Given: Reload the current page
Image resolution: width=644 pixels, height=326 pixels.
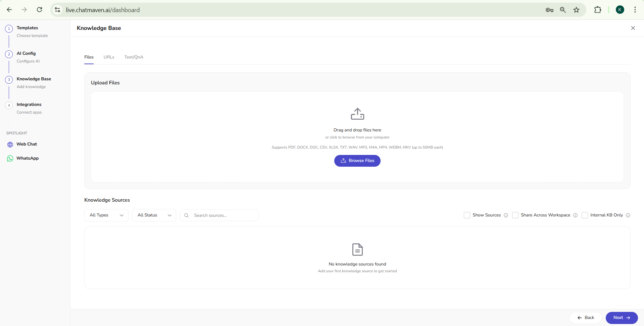Looking at the screenshot, I should [x=39, y=10].
